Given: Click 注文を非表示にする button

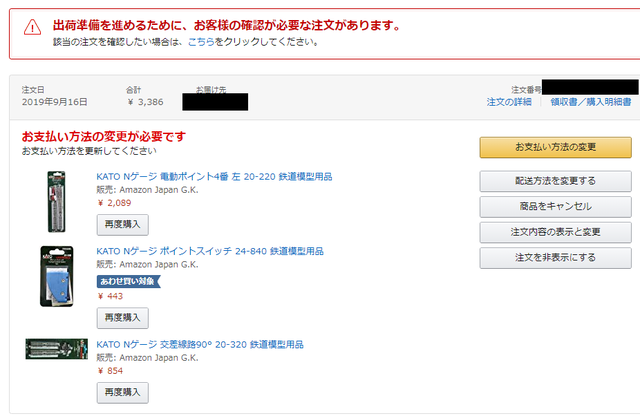Looking at the screenshot, I should point(556,258).
